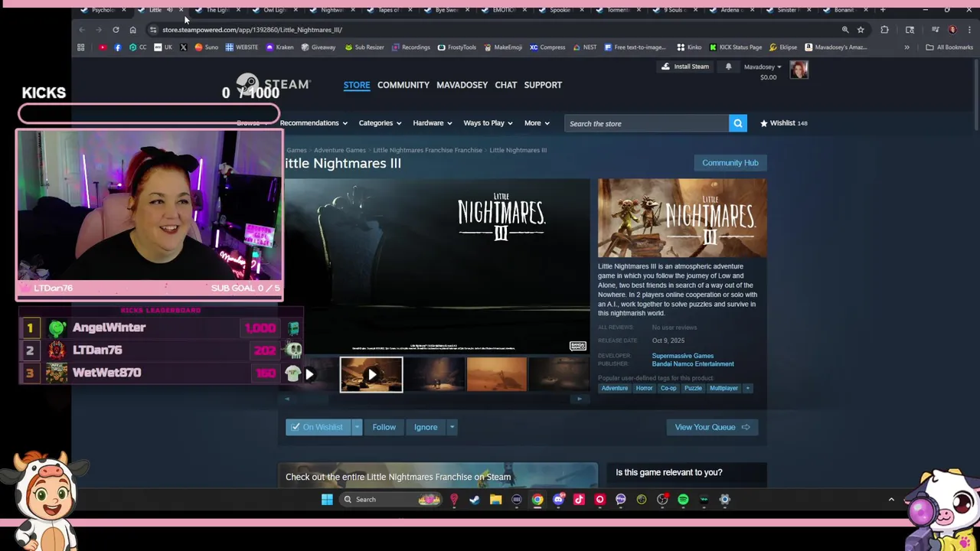
Task: Reload the page with the refresh icon
Action: 116,30
